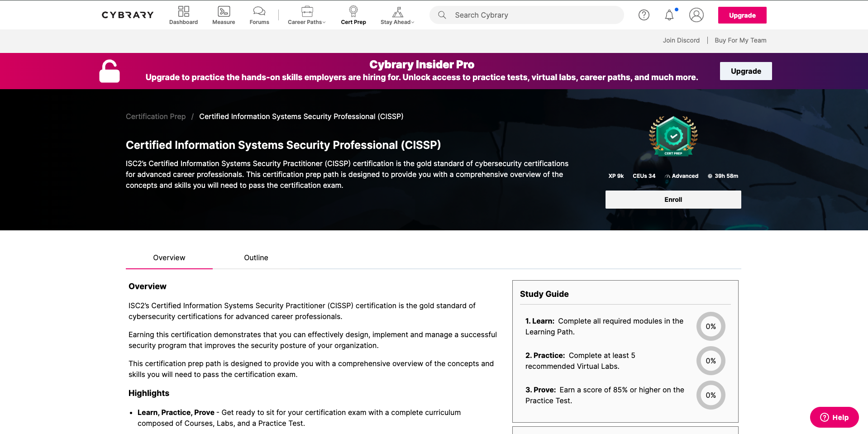
Task: Click the XP 9k stat
Action: (x=616, y=176)
